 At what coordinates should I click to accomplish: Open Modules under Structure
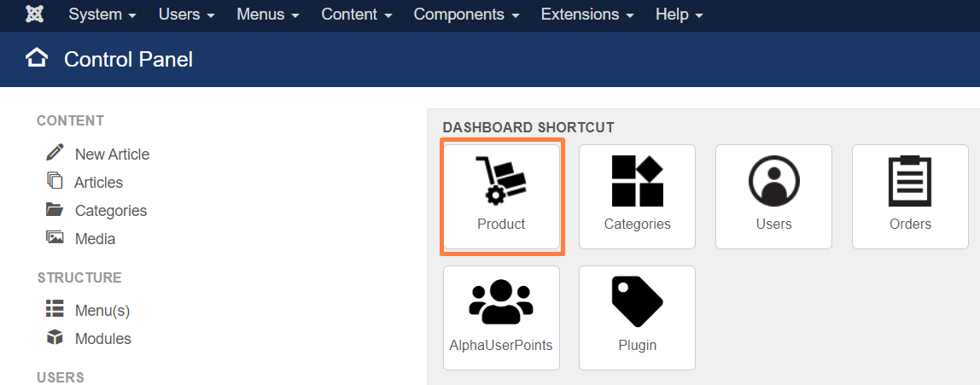coord(103,339)
